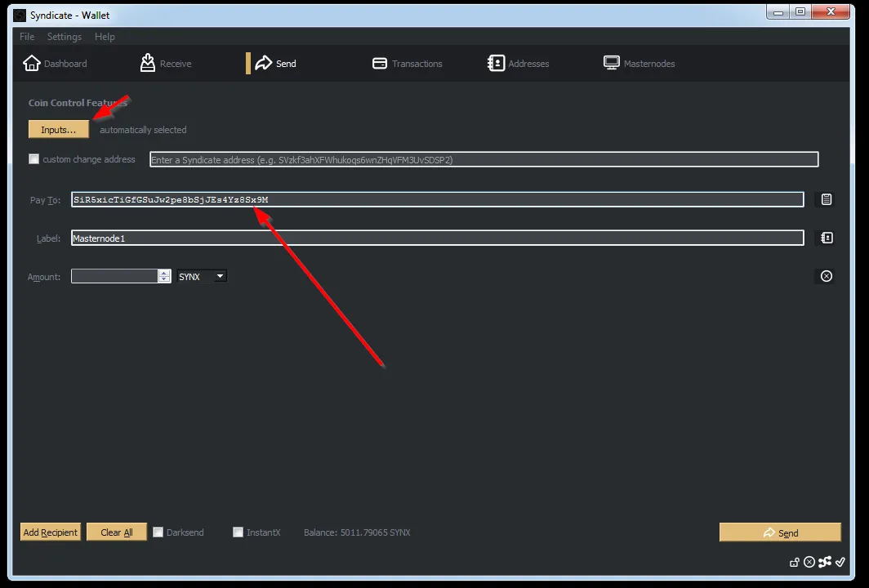
Task: Click the sync checkmark status icon
Action: coord(840,562)
